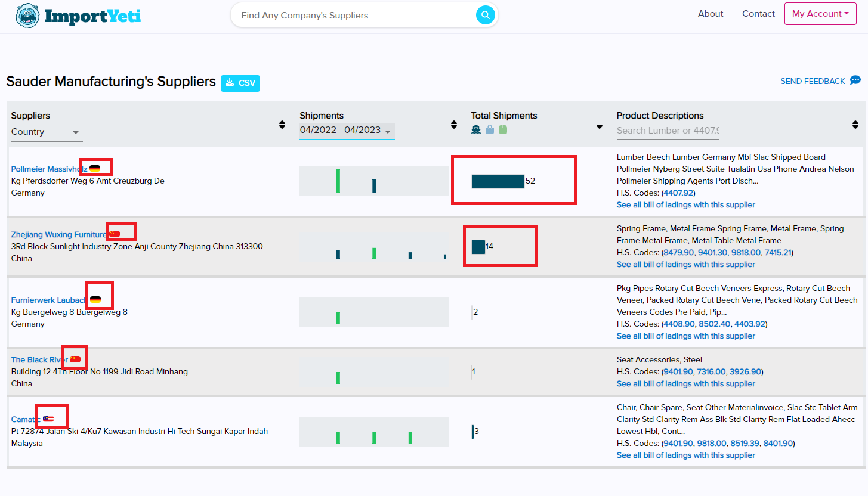Sort the Shipments column
Screen dimensions: 868x496
[x=454, y=125]
